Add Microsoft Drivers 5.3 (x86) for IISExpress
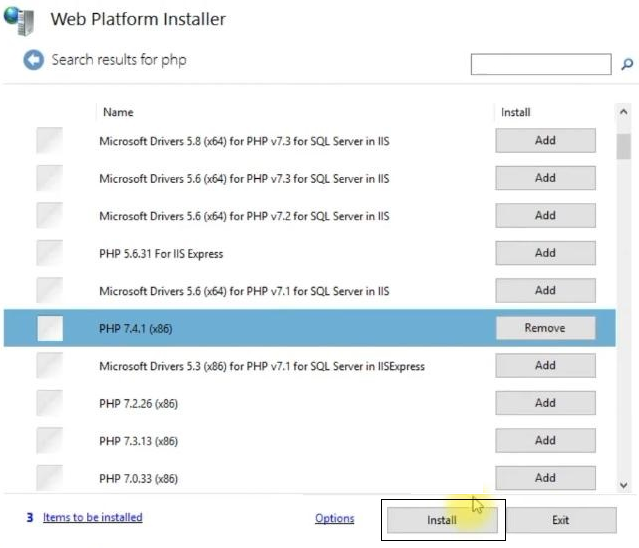 545,365
